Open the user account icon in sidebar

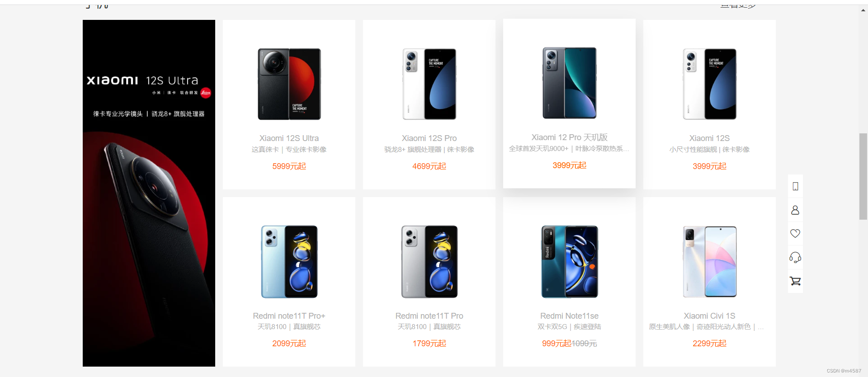click(795, 210)
